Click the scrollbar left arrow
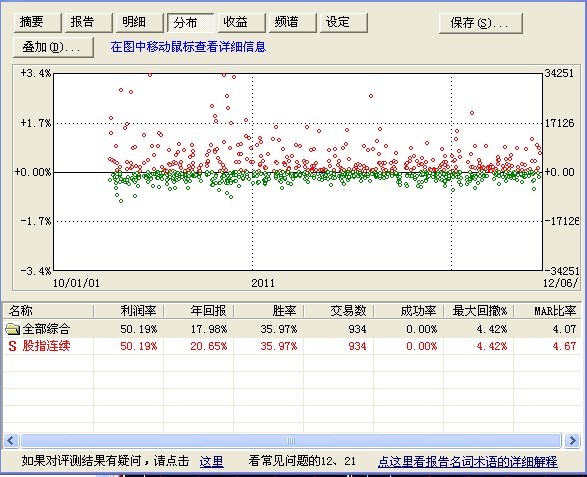 tap(10, 440)
